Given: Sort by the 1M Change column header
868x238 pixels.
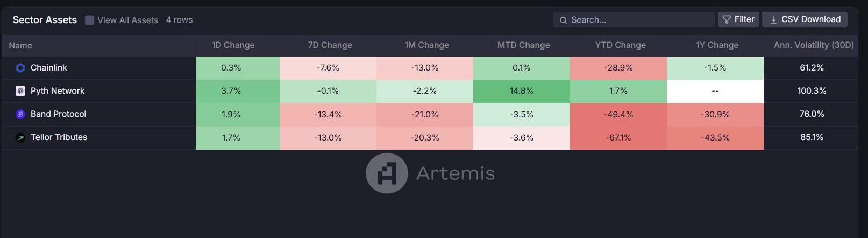Looking at the screenshot, I should pyautogui.click(x=426, y=45).
